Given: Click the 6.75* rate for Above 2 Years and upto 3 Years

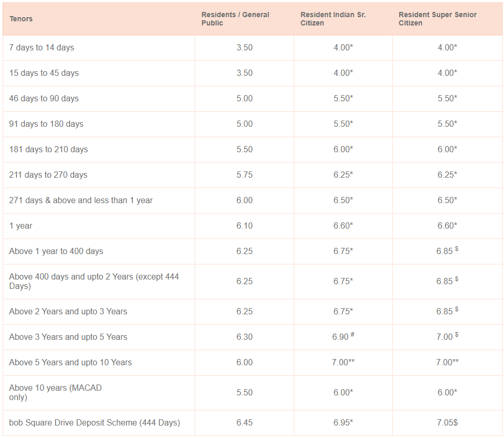Looking at the screenshot, I should (x=344, y=311).
